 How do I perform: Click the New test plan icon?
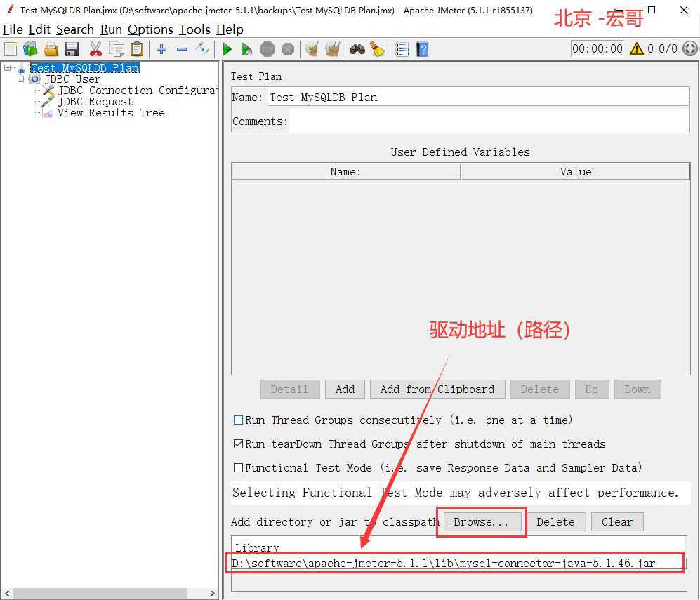coord(11,49)
